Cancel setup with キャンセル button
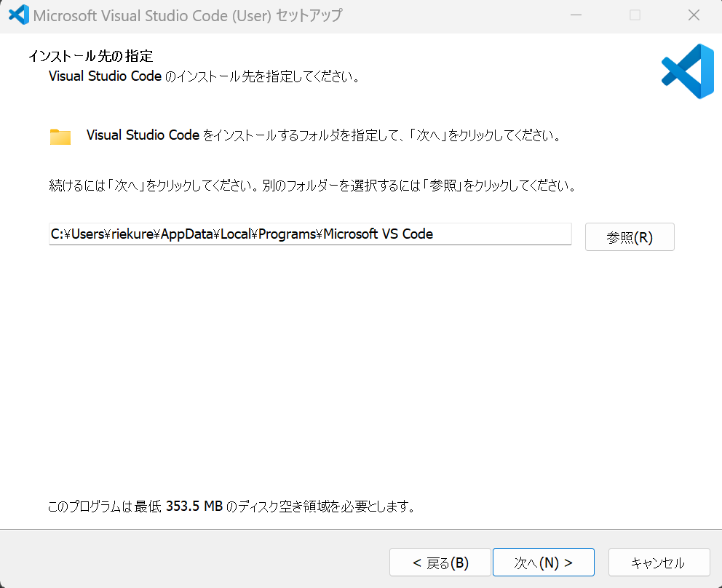Image resolution: width=722 pixels, height=588 pixels. [x=659, y=563]
